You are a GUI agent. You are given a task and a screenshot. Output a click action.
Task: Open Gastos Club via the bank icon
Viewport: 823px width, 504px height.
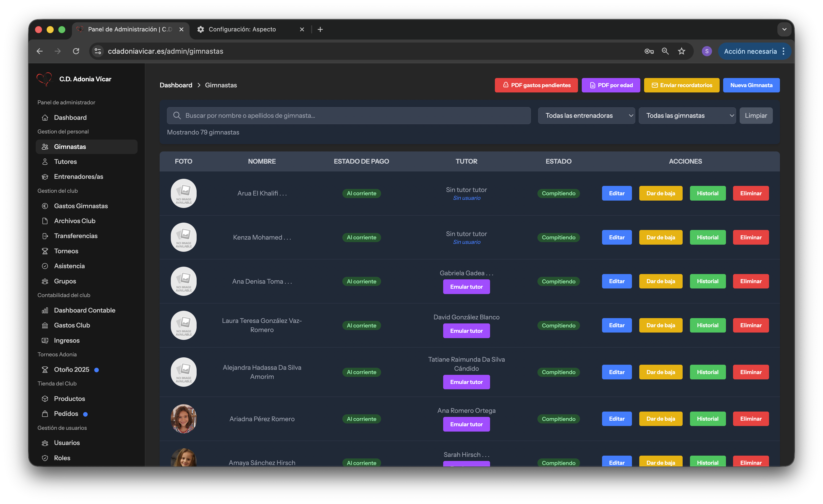pos(45,325)
